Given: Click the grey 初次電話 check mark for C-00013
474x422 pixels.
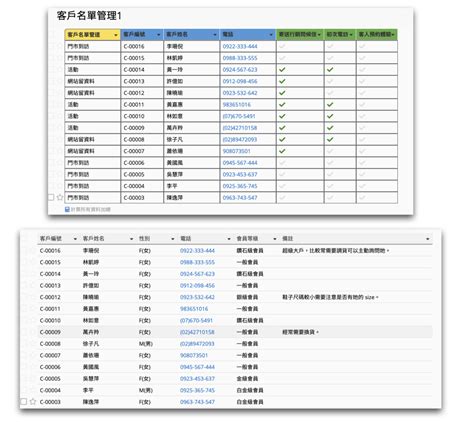Looking at the screenshot, I should pyautogui.click(x=330, y=81).
